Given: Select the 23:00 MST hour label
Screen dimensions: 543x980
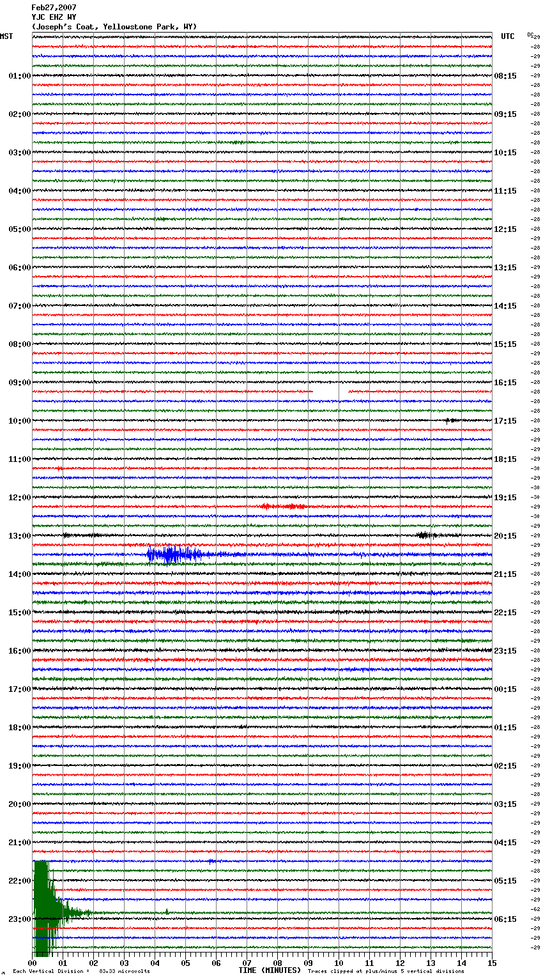Looking at the screenshot, I should coord(20,919).
